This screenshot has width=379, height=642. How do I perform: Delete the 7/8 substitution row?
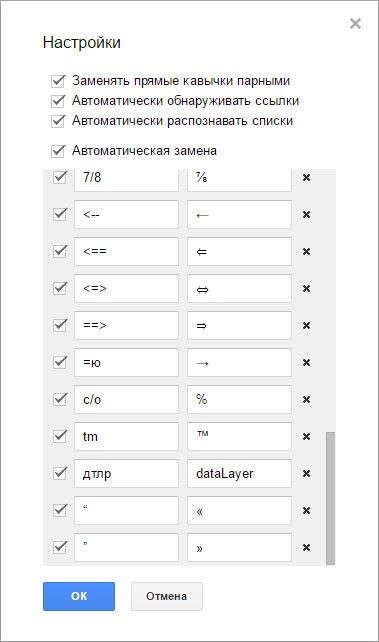(x=306, y=178)
